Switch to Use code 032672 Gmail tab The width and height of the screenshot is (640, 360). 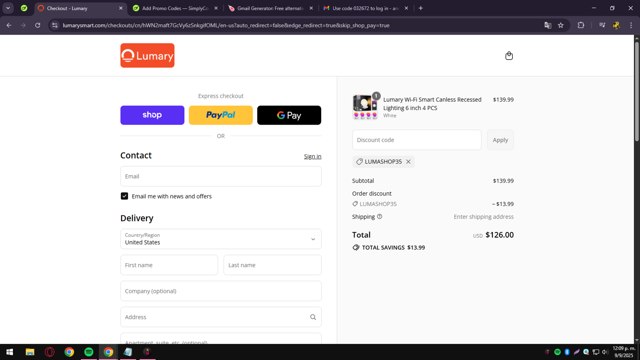pos(366,8)
